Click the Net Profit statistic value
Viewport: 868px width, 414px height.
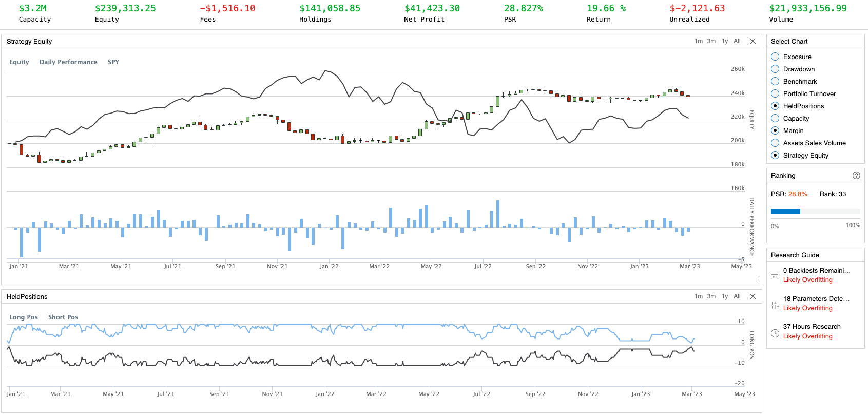(x=432, y=8)
